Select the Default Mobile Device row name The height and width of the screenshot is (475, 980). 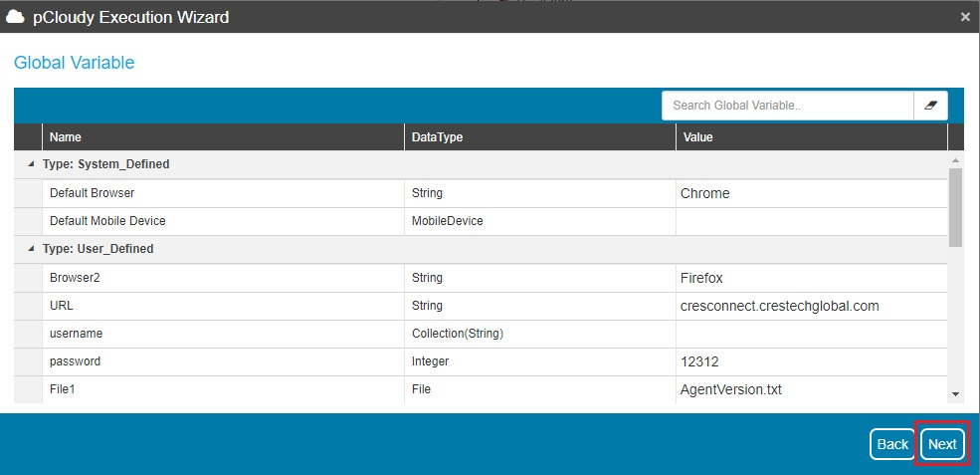point(223,221)
